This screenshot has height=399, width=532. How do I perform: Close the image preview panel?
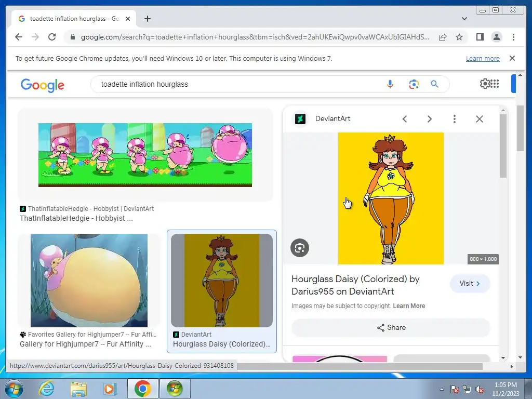click(480, 119)
